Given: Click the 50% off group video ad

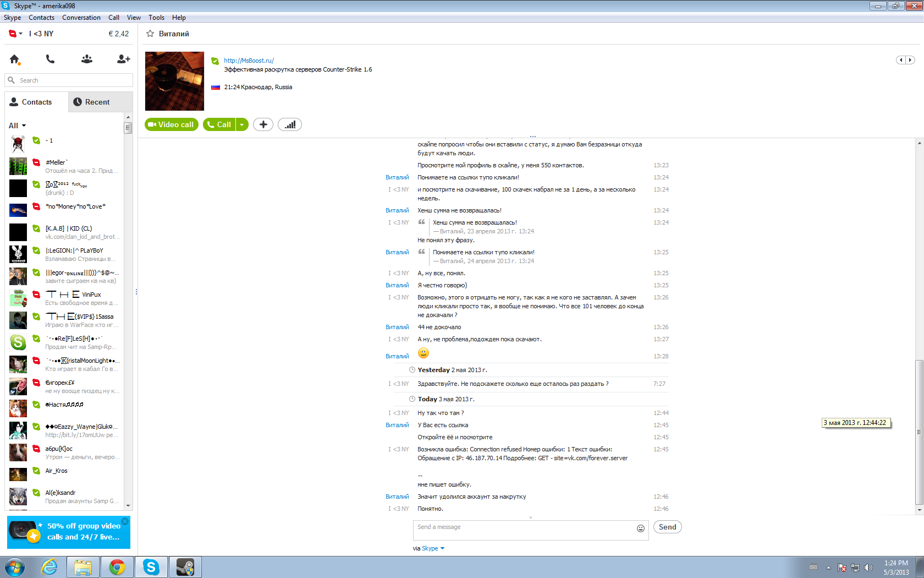Looking at the screenshot, I should click(69, 532).
